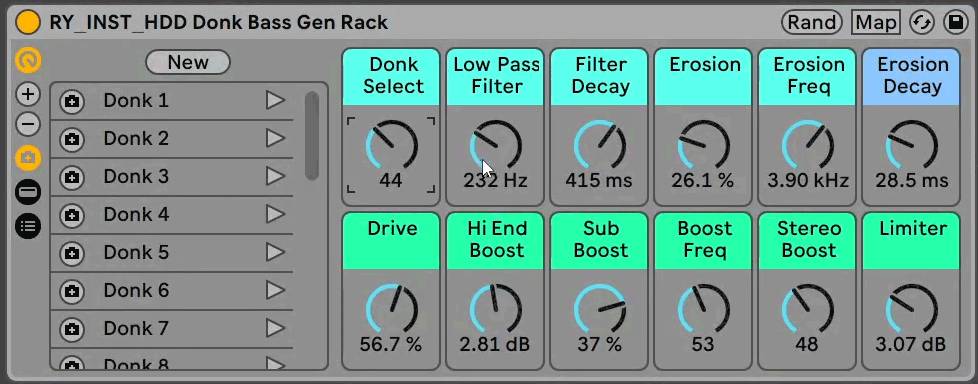Overwrite Donk 1 variation snapshot camera
978x384 pixels.
72,101
